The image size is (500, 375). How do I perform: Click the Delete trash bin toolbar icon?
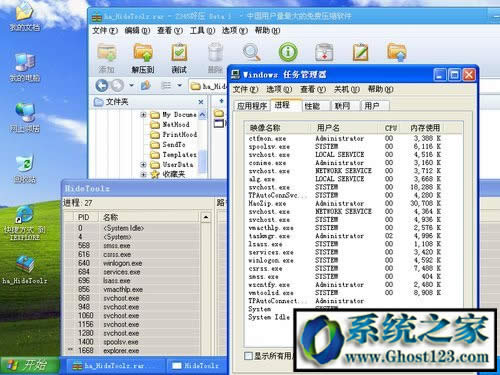(215, 53)
